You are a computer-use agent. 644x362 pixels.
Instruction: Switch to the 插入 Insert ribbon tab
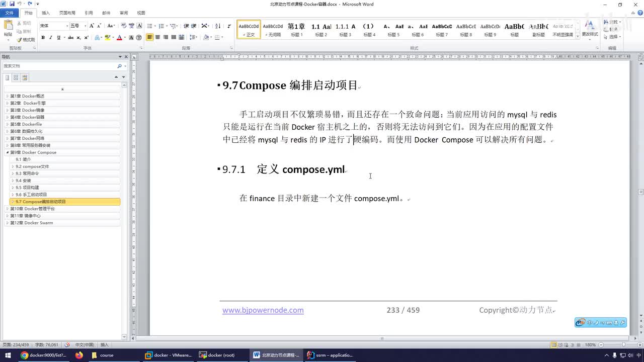(x=46, y=13)
